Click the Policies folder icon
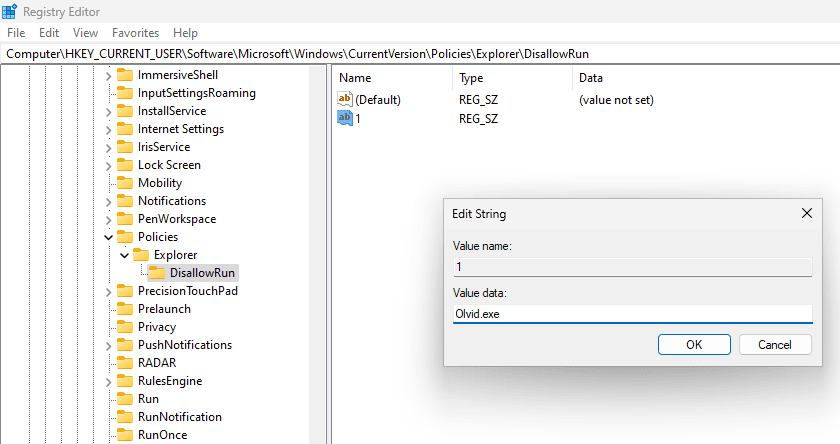The image size is (840, 444). (125, 237)
